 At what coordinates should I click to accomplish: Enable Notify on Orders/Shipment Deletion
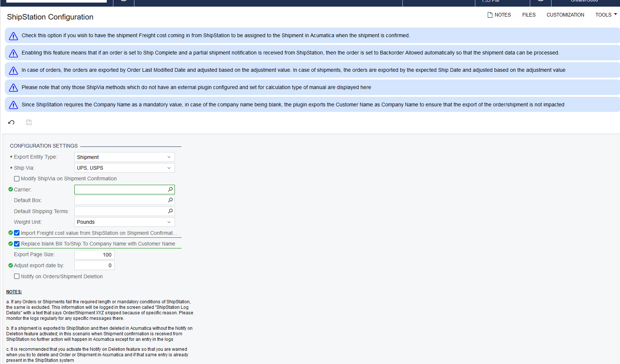[17, 276]
